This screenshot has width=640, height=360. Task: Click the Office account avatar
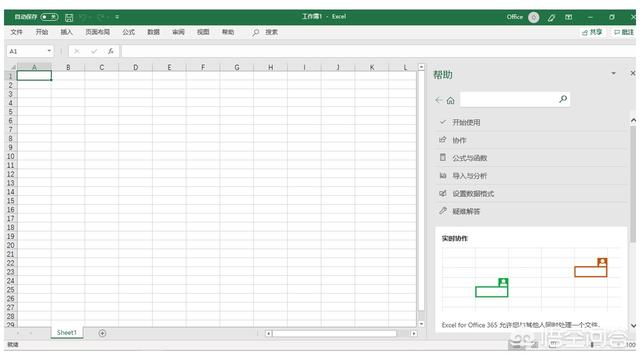click(533, 17)
